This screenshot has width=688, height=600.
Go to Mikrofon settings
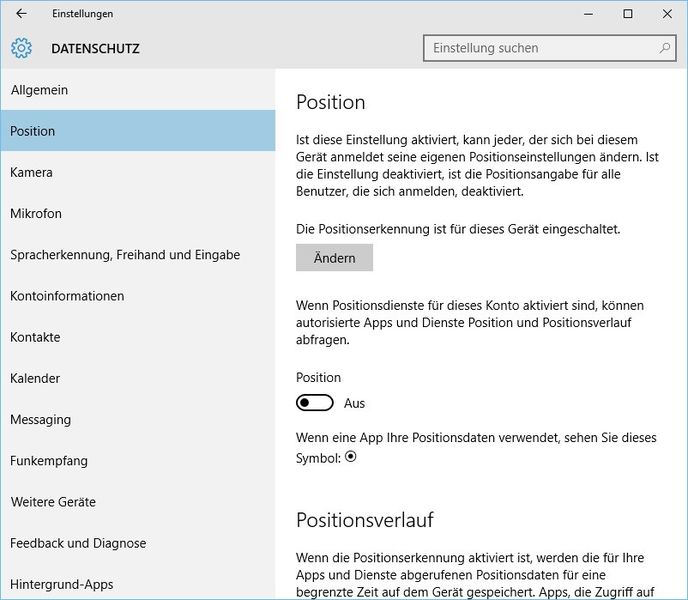pyautogui.click(x=36, y=214)
